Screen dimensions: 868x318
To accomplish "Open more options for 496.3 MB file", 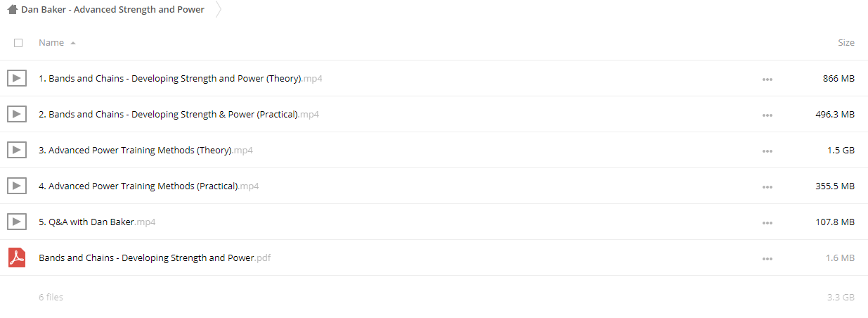I will click(767, 115).
